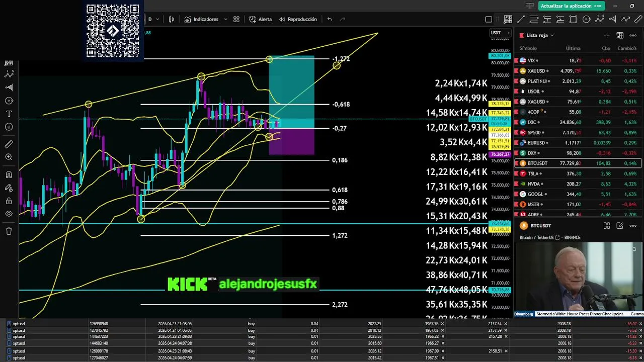Select NVDA in the watchlist

[578, 184]
